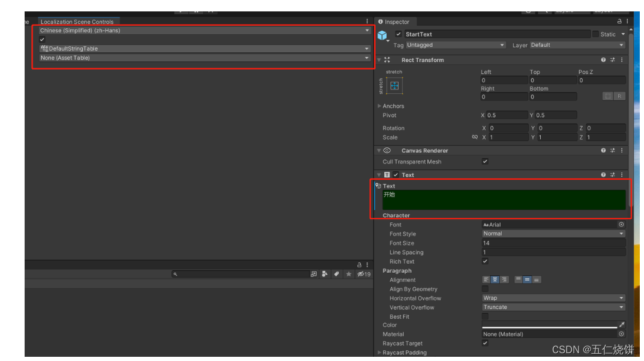644x361 pixels.
Task: Open Rect Transform preset settings
Action: 612,60
